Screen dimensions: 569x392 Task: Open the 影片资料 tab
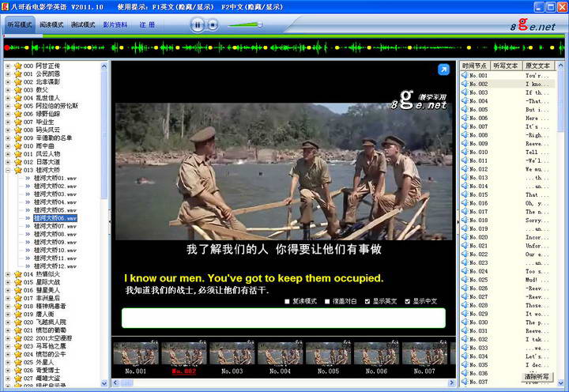tap(115, 24)
